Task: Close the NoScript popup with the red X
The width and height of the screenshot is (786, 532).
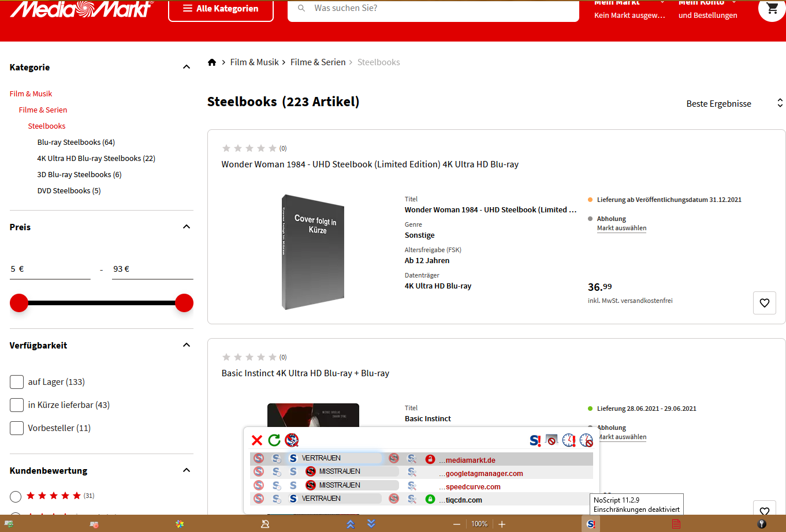Action: (x=257, y=440)
